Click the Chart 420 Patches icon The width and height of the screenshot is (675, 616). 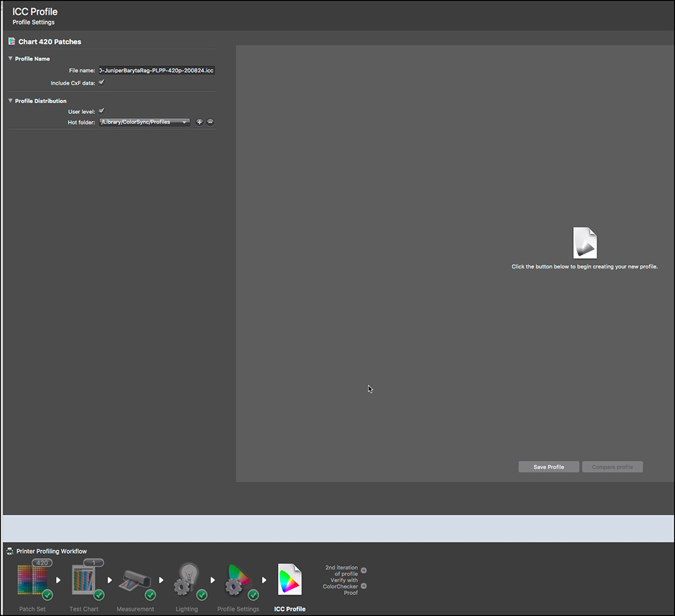[11, 42]
